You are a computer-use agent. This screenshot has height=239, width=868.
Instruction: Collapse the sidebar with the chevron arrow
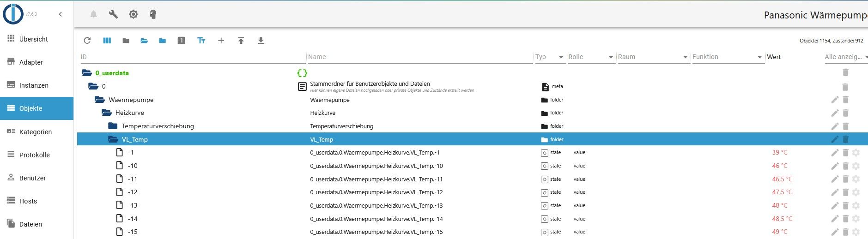click(x=61, y=14)
